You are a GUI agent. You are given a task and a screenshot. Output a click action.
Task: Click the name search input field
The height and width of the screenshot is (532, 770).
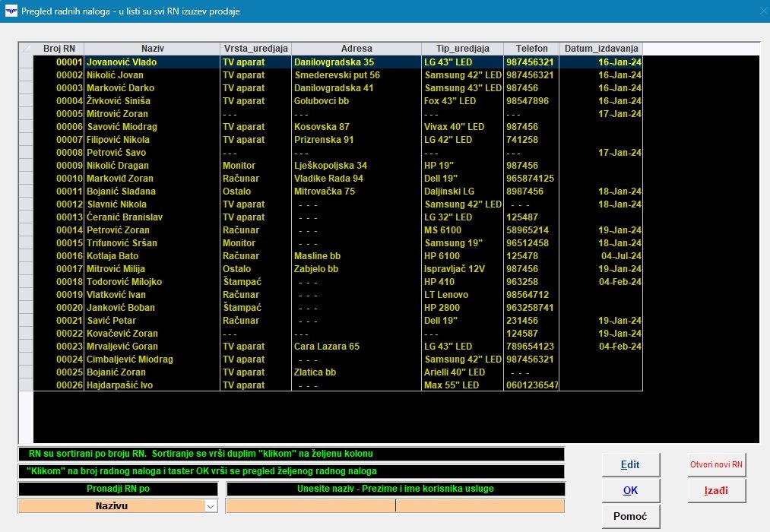pyautogui.click(x=395, y=505)
